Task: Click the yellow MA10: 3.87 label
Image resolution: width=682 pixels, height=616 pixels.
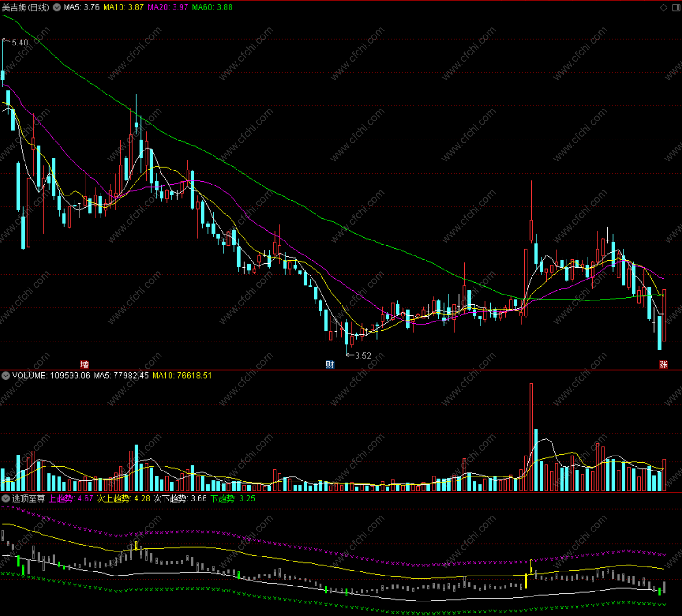Action: pyautogui.click(x=123, y=7)
